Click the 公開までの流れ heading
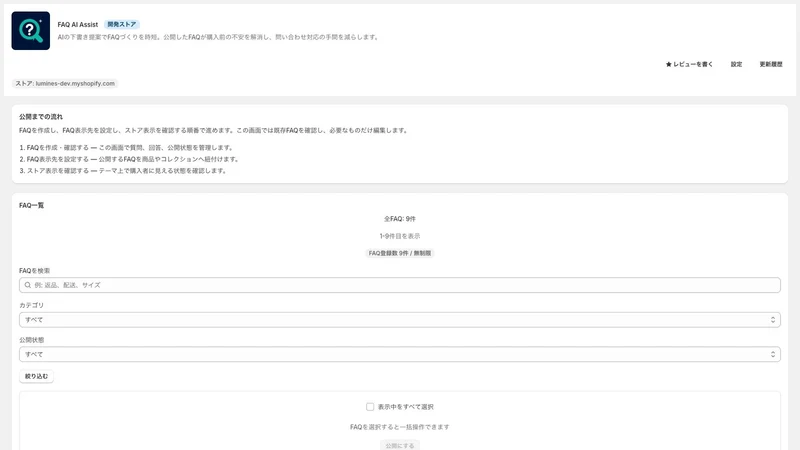 [x=41, y=117]
